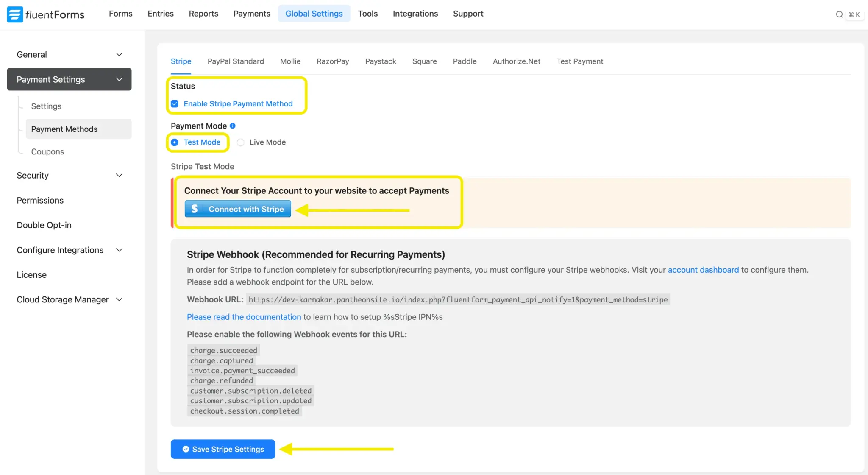Enable Stripe Payment Method checkbox
Image resolution: width=868 pixels, height=475 pixels.
click(175, 103)
